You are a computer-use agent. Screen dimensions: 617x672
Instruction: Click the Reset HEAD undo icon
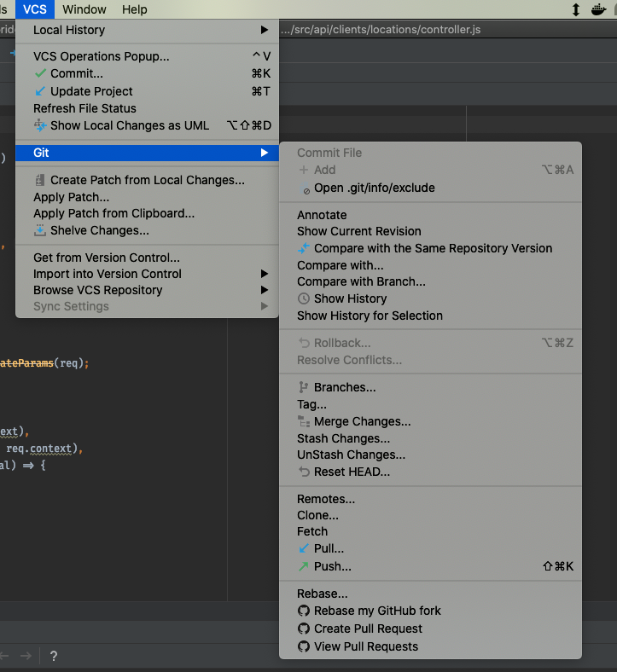tap(304, 472)
